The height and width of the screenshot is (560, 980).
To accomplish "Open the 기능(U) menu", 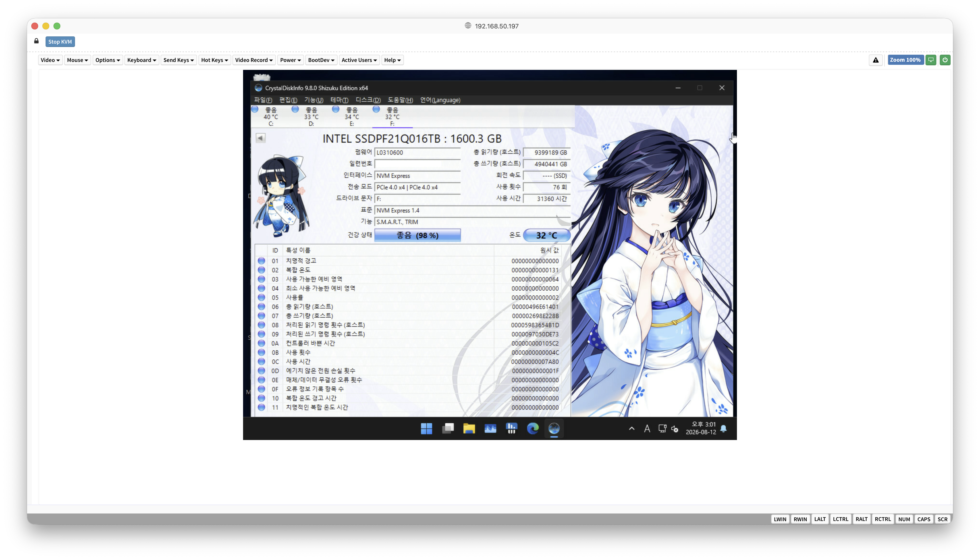I will click(x=314, y=100).
